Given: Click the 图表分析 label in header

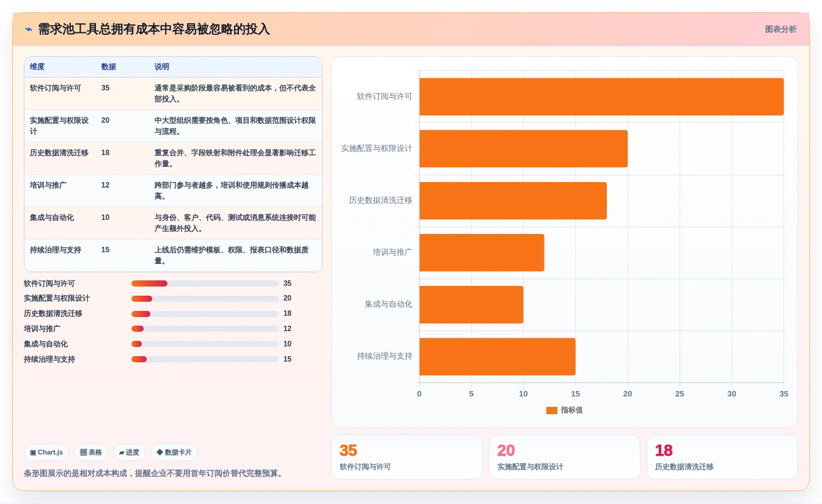Looking at the screenshot, I should coord(780,29).
